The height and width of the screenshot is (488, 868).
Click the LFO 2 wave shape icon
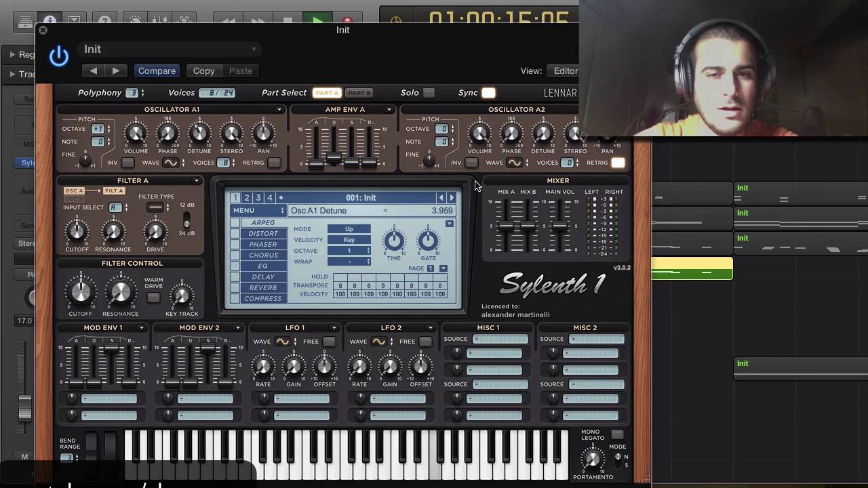coord(378,342)
